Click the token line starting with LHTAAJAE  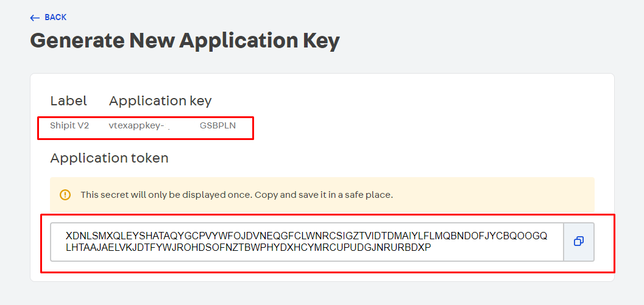pyautogui.click(x=248, y=248)
